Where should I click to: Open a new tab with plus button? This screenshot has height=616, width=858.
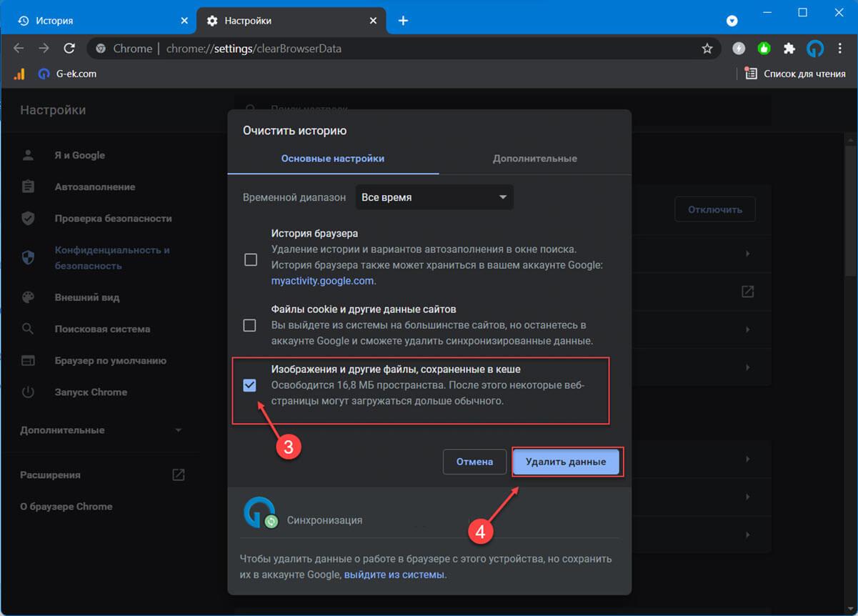pos(403,21)
